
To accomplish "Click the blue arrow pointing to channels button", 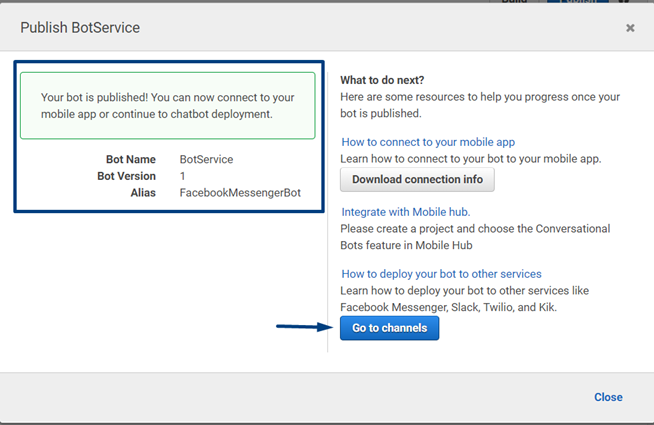I will tap(304, 326).
